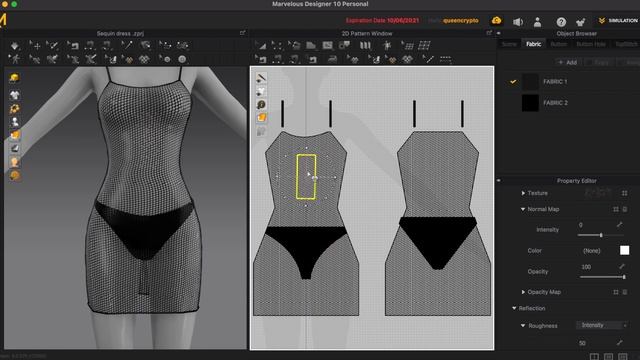Click the edit pencil next to Normal Map intensity
Screen dimensions: 640x360
[620, 224]
